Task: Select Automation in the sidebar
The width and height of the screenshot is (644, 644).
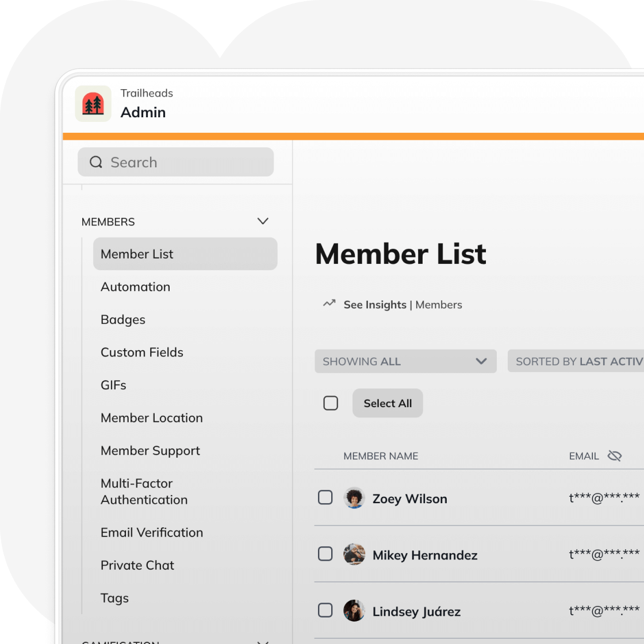Action: (x=135, y=287)
